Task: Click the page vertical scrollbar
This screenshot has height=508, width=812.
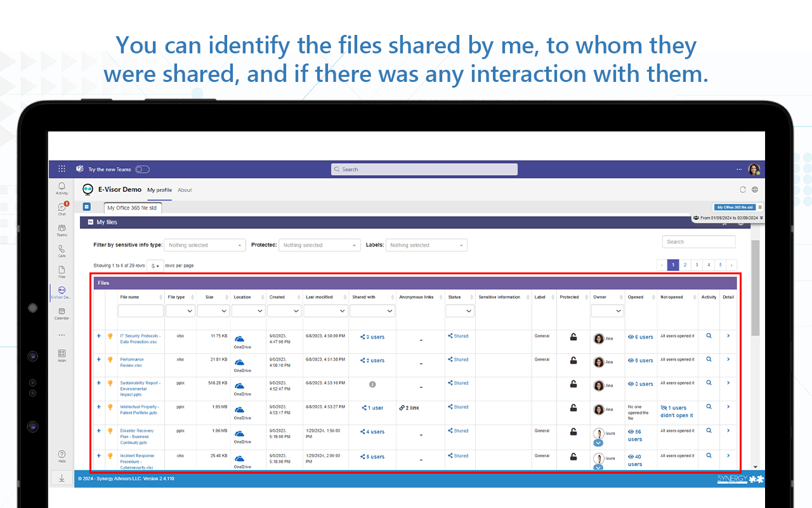Action: 755,289
